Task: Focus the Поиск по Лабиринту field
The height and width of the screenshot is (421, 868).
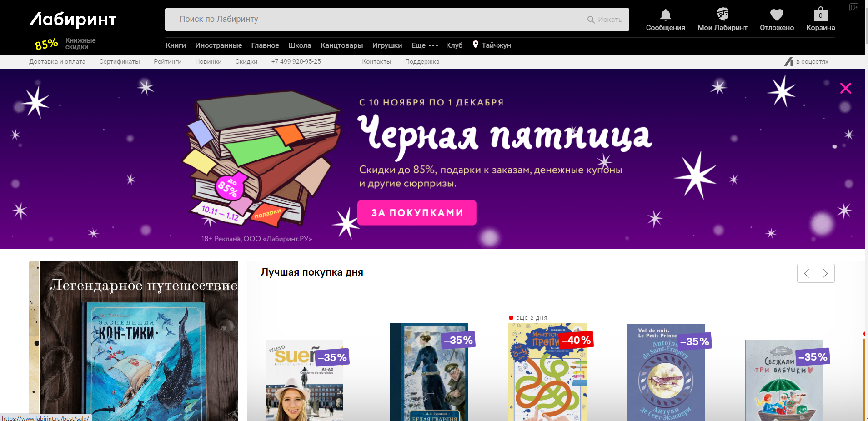Action: point(373,20)
